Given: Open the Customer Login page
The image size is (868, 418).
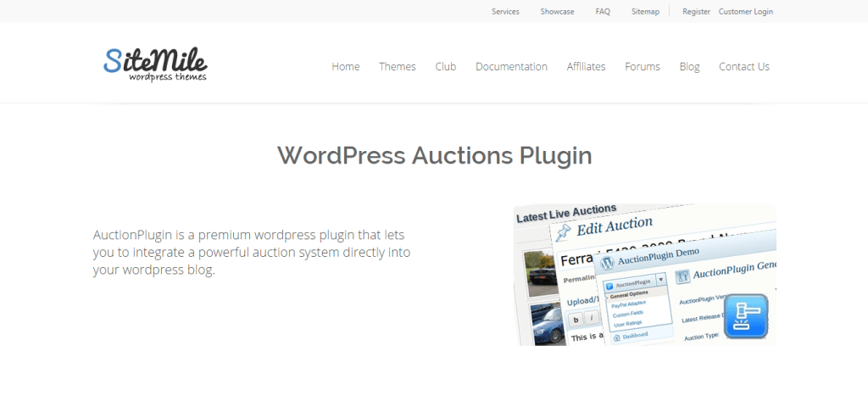Looking at the screenshot, I should coord(746,12).
